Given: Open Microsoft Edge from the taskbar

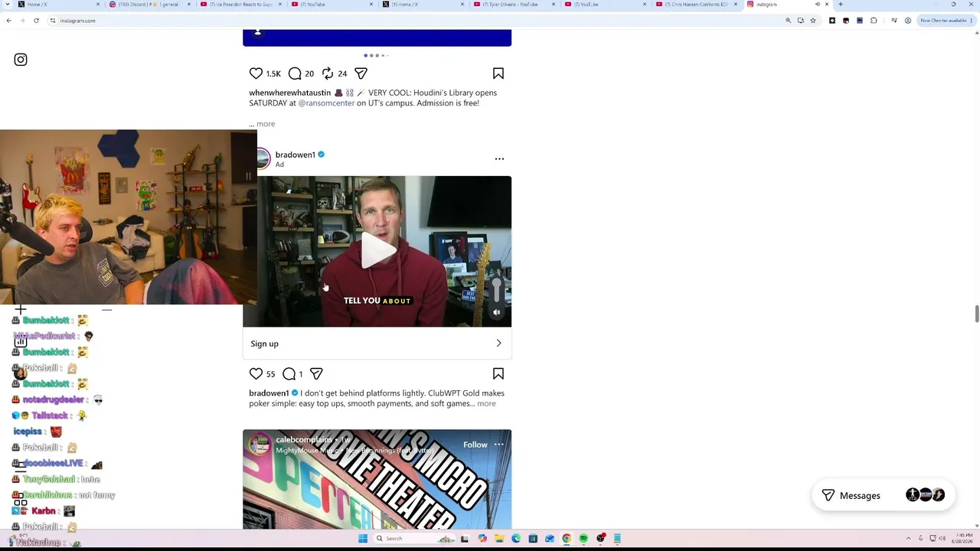Looking at the screenshot, I should pos(516,539).
